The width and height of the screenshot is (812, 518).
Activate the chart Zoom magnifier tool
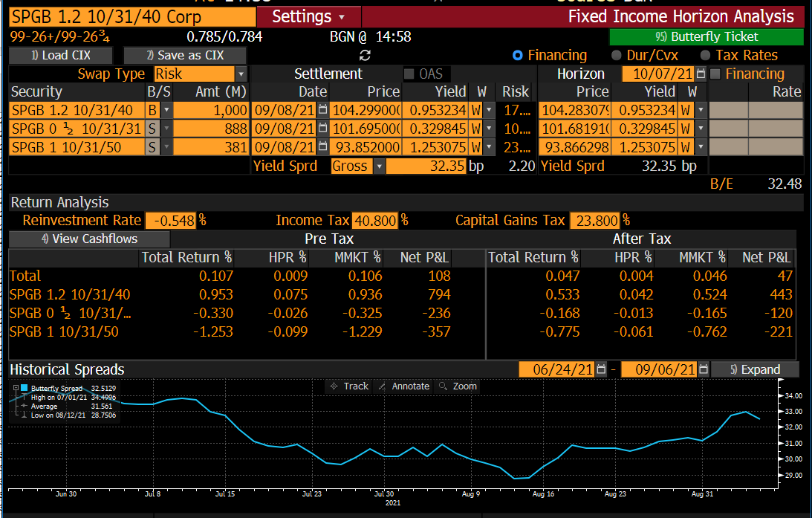(458, 386)
